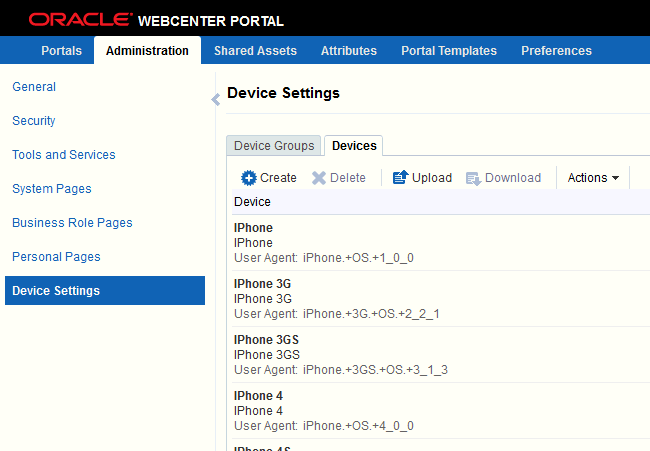Select Device Settings in sidebar
Image resolution: width=650 pixels, height=451 pixels.
(x=105, y=291)
